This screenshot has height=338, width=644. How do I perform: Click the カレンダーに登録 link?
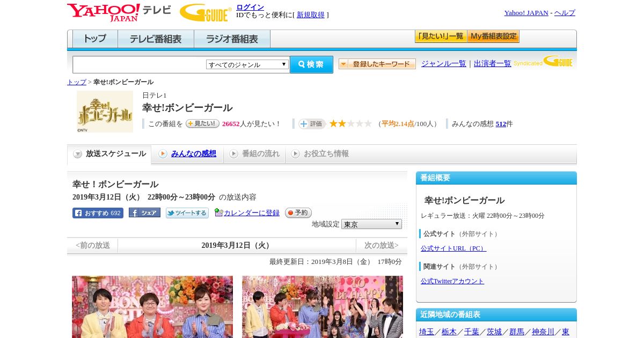click(252, 213)
